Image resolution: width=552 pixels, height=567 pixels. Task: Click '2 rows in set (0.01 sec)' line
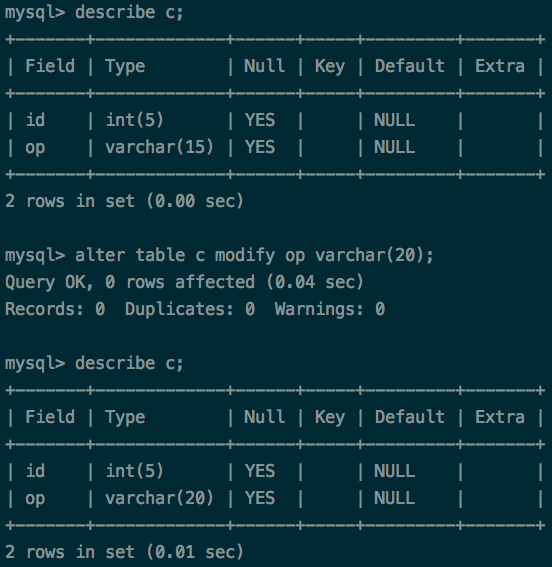(124, 552)
